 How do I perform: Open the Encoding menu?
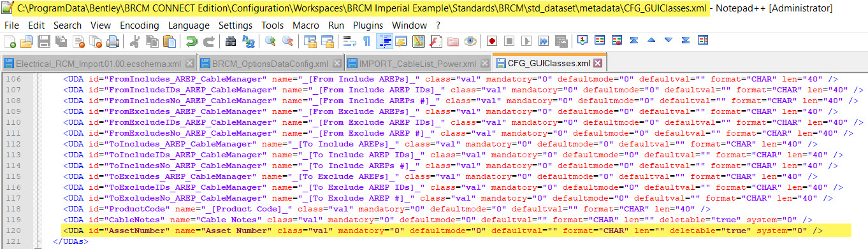click(140, 25)
